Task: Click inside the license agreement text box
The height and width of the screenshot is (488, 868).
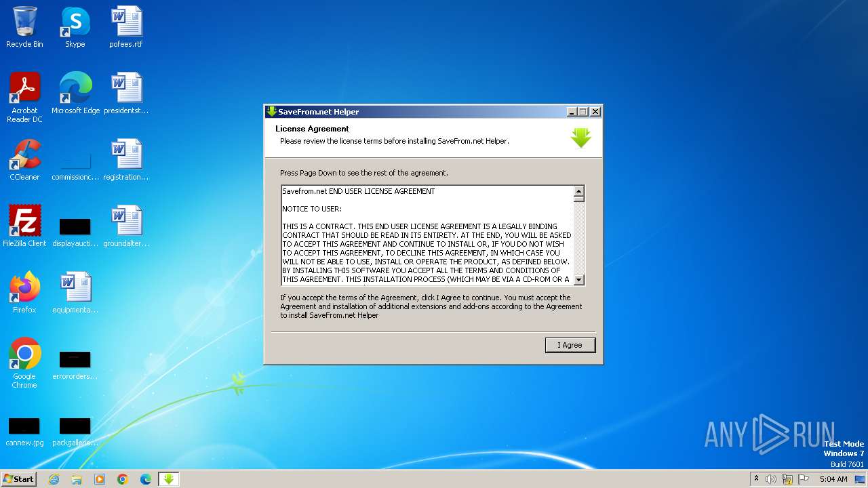Action: [x=427, y=235]
